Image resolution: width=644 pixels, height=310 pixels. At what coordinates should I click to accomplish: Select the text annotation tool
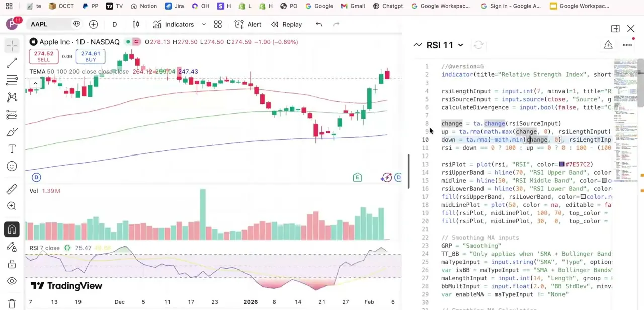coord(12,149)
